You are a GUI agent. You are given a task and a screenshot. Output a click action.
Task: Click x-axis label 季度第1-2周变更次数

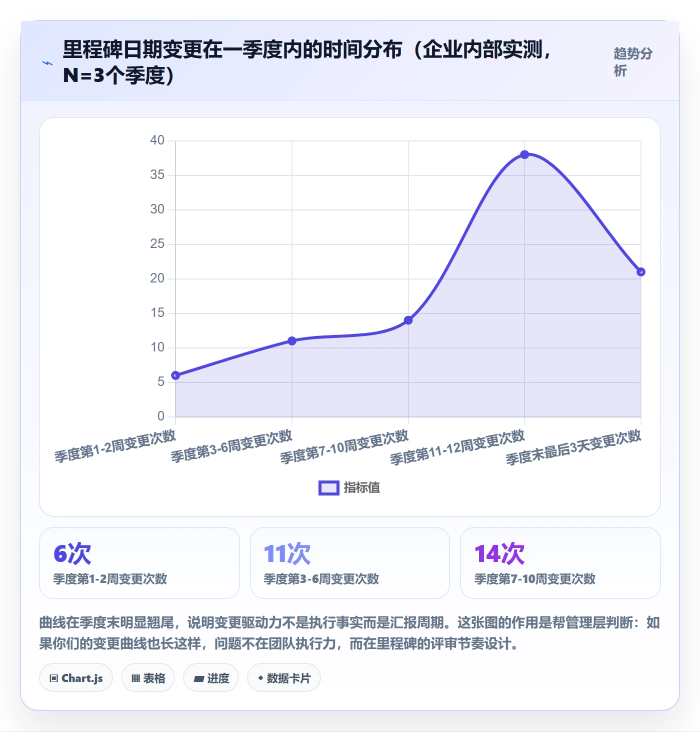coord(115,446)
